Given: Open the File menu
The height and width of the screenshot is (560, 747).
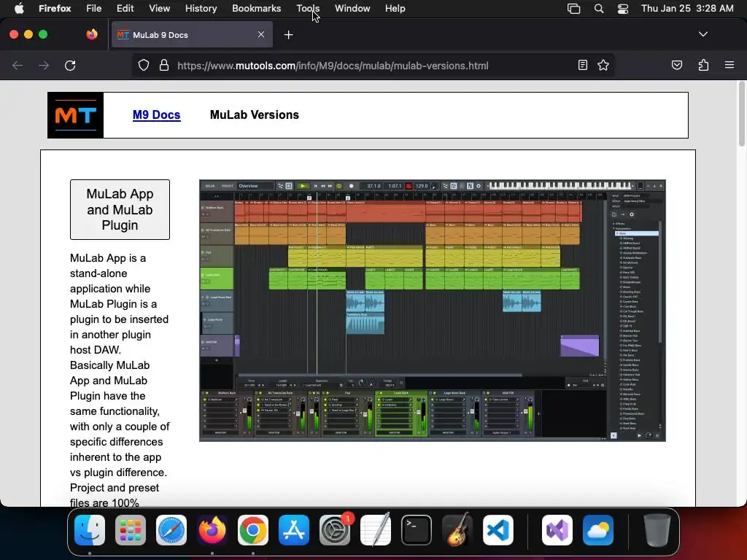Looking at the screenshot, I should [94, 9].
